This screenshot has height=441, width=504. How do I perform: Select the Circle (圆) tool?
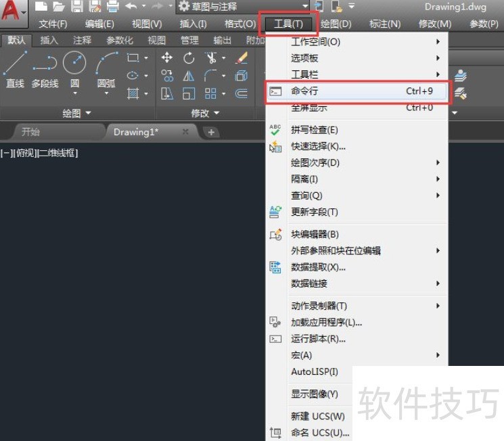74,69
